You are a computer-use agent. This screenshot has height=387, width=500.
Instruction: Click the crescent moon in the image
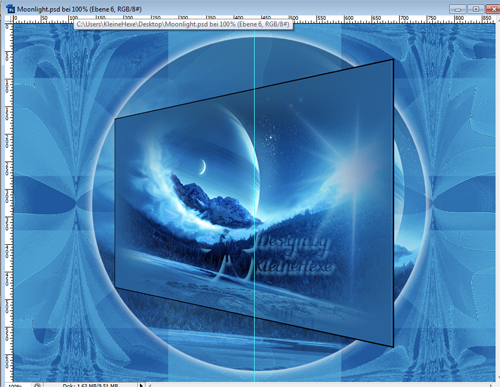click(x=202, y=166)
